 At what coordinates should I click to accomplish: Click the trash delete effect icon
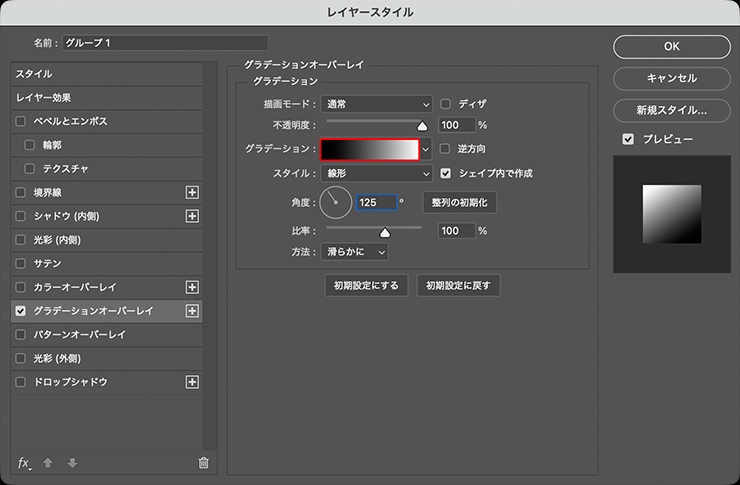[x=203, y=462]
